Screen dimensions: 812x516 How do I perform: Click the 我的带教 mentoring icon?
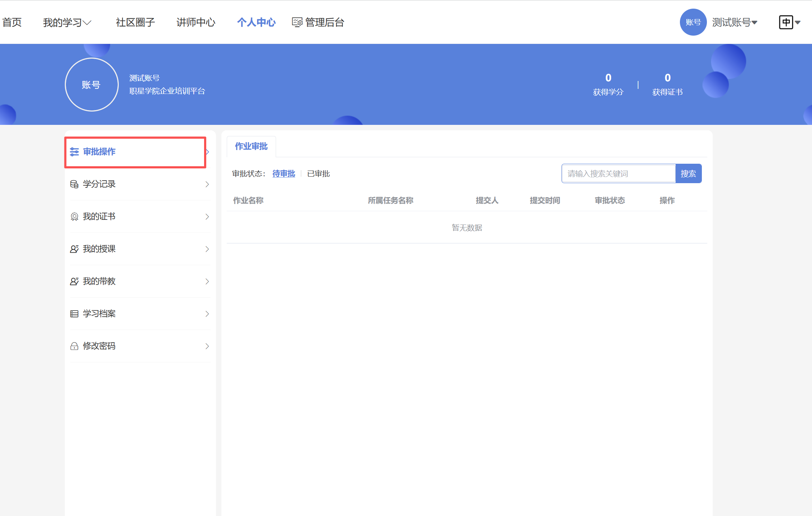click(x=75, y=281)
